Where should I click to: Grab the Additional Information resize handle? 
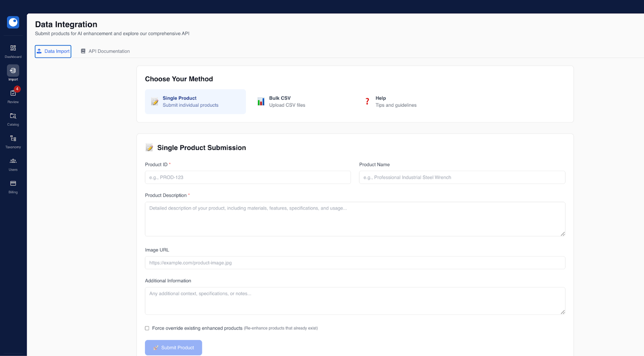pyautogui.click(x=563, y=312)
